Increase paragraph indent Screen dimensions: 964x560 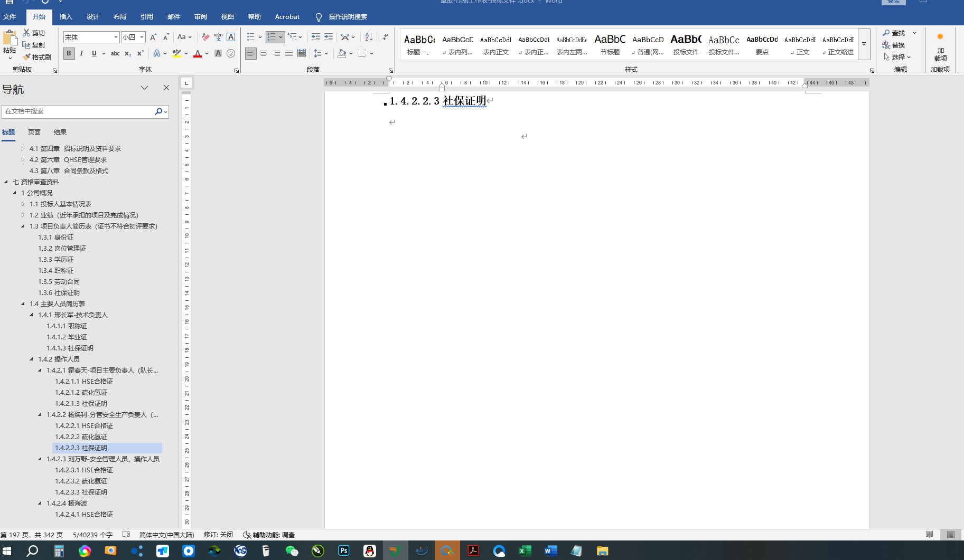click(x=329, y=37)
